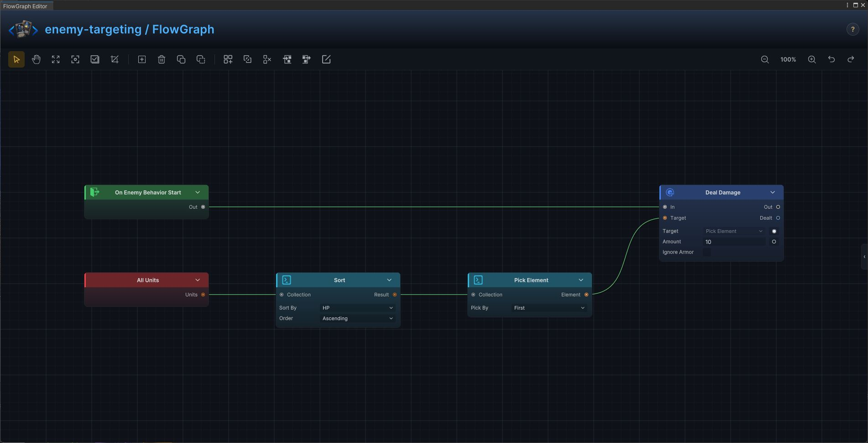Click the select-all checkmark icon
868x443 pixels.
tap(95, 59)
